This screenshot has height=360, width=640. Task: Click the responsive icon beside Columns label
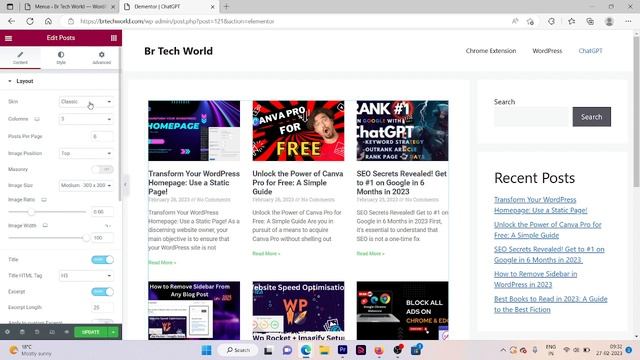pos(37,119)
